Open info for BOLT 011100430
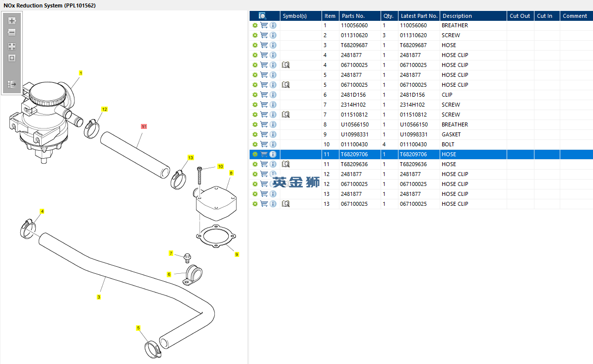 (273, 144)
